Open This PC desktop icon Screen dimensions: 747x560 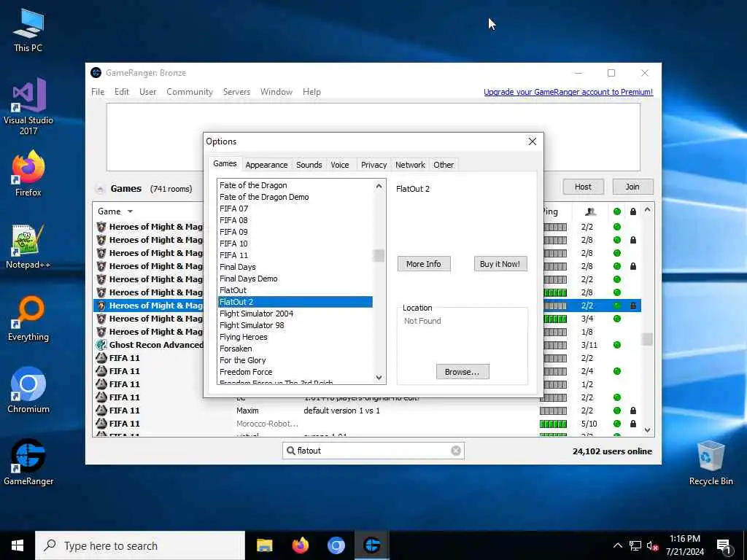28,30
